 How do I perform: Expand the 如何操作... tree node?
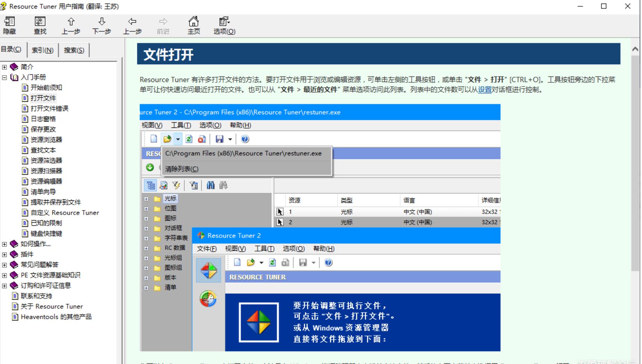pos(4,244)
